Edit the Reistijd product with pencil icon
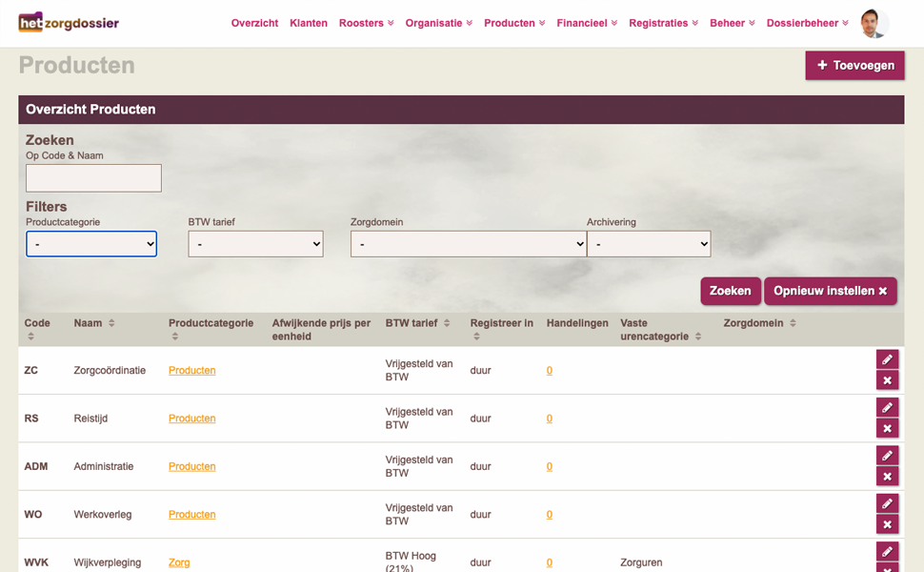The height and width of the screenshot is (572, 924). tap(887, 407)
